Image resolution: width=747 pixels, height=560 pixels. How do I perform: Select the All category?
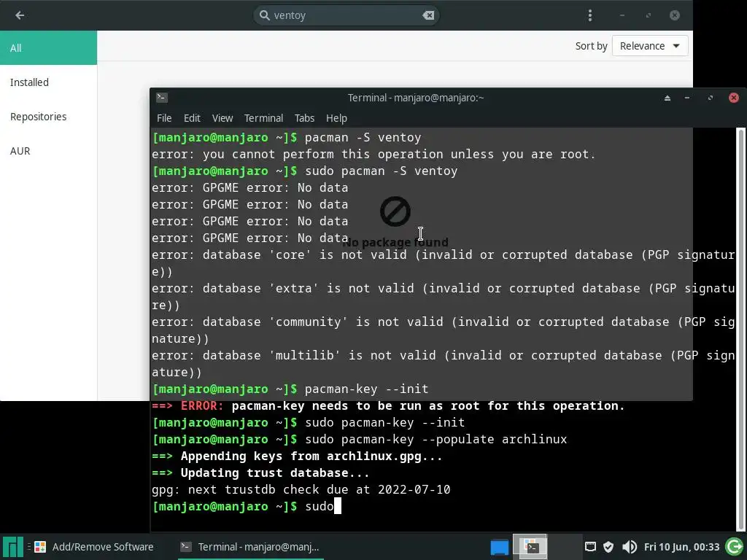[48, 47]
